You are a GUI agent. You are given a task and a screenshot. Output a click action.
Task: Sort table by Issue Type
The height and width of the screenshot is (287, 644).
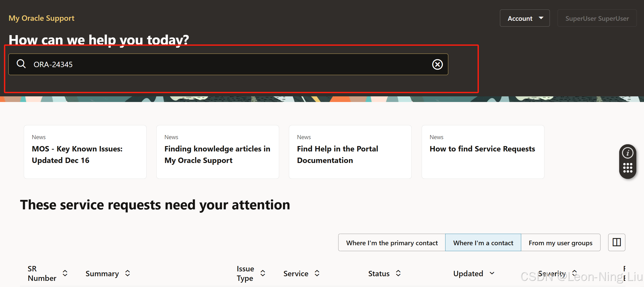(x=263, y=273)
